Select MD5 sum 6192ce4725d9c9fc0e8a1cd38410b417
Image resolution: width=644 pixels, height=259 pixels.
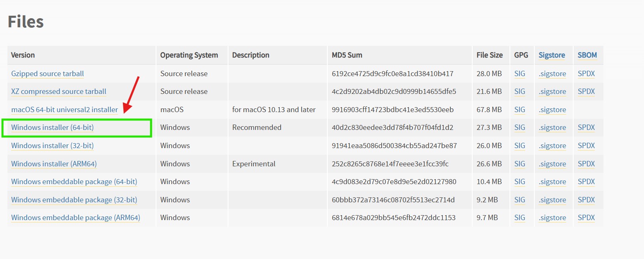point(393,74)
